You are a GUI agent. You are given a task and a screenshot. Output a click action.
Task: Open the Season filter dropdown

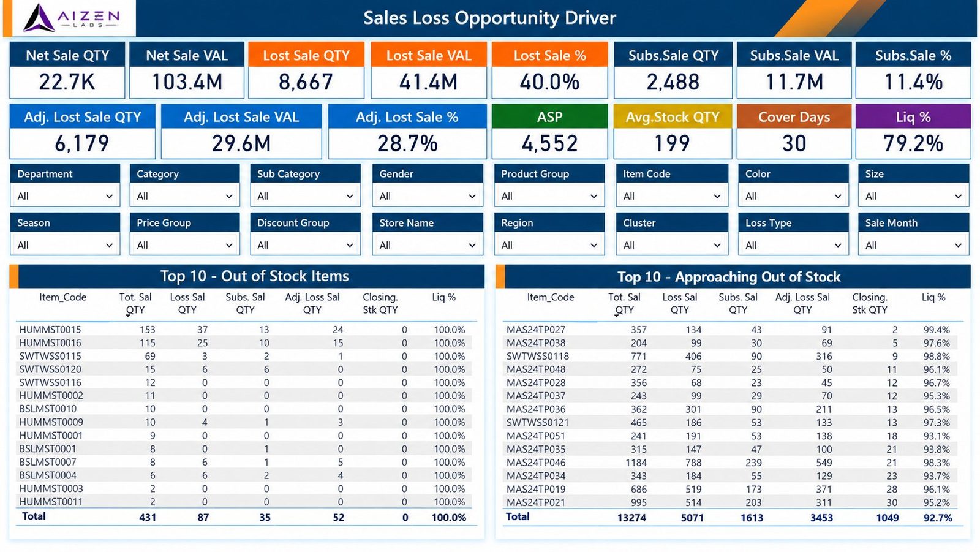pos(65,245)
